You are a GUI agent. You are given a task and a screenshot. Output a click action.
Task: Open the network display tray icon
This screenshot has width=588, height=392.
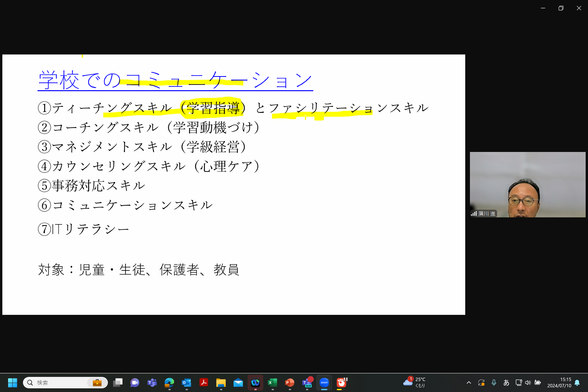point(518,383)
